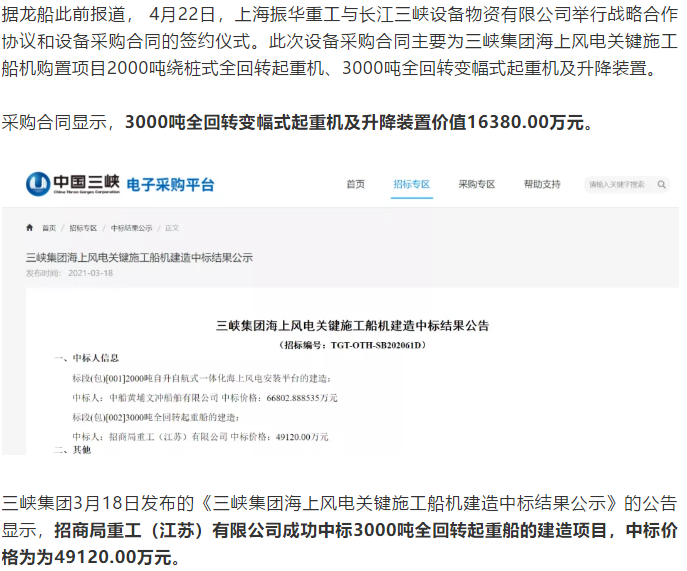Click the 正文 breadcrumb item
The height and width of the screenshot is (571, 687).
pyautogui.click(x=172, y=229)
